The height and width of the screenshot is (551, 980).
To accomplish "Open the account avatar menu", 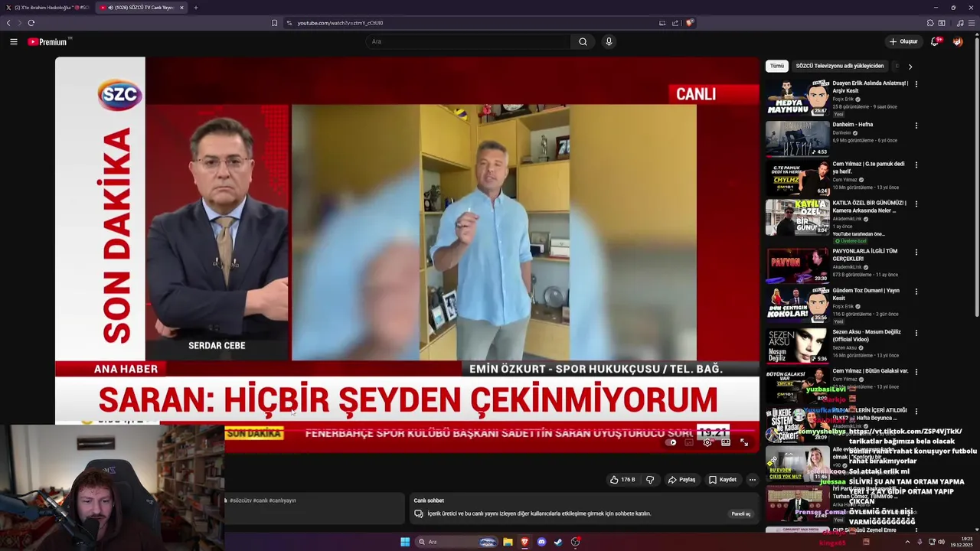I will [x=958, y=41].
